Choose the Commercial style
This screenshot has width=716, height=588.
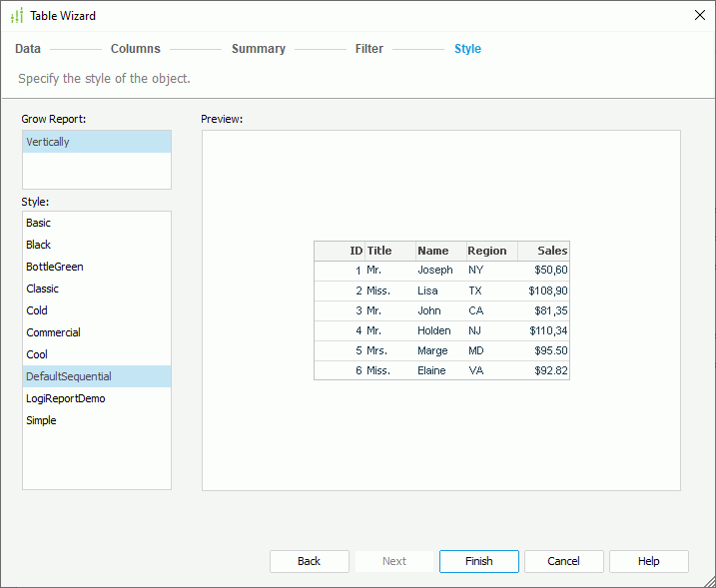click(97, 332)
